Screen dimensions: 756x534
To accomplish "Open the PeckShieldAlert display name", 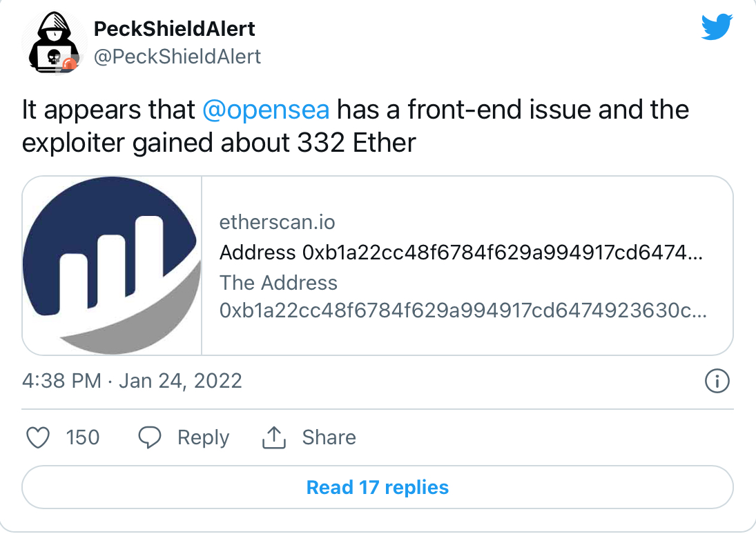I will point(174,29).
